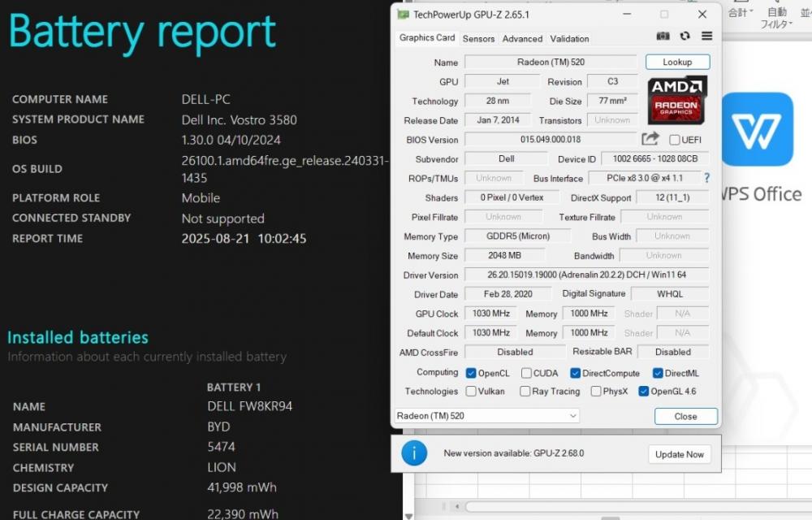Viewport: 812px width, 520px height.
Task: Click the AMD Radeon Graphics logo
Action: tap(677, 101)
